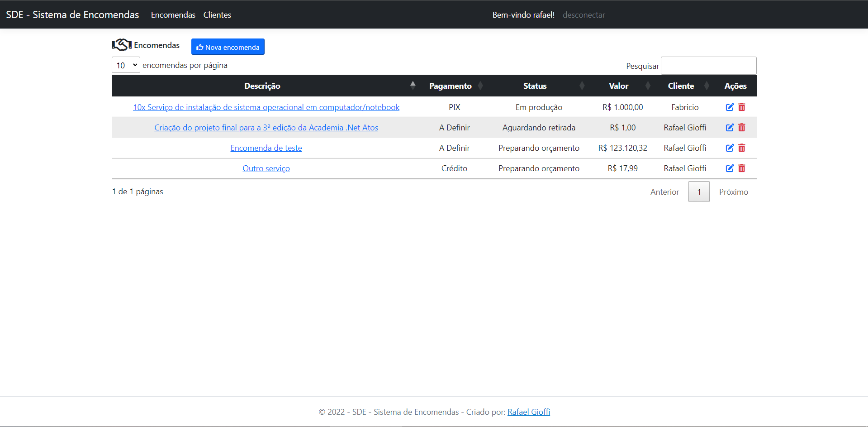Delete the Academia .Net Atos order

[741, 127]
